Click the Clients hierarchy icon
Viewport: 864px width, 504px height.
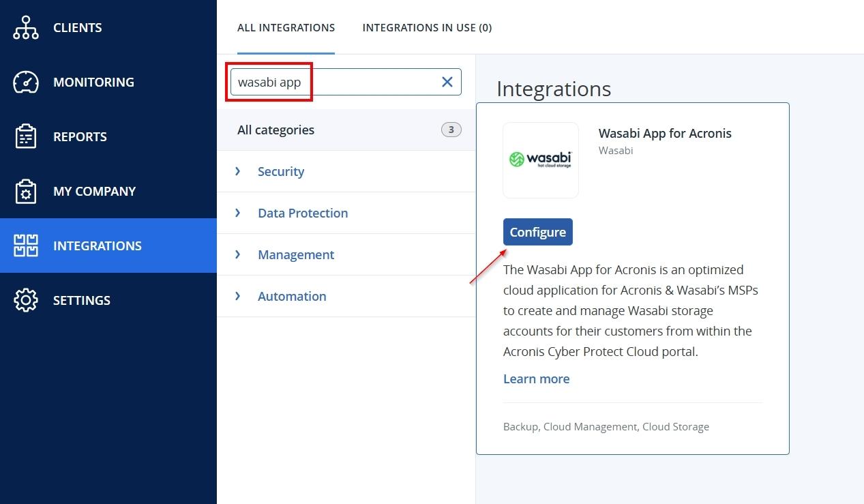26,27
